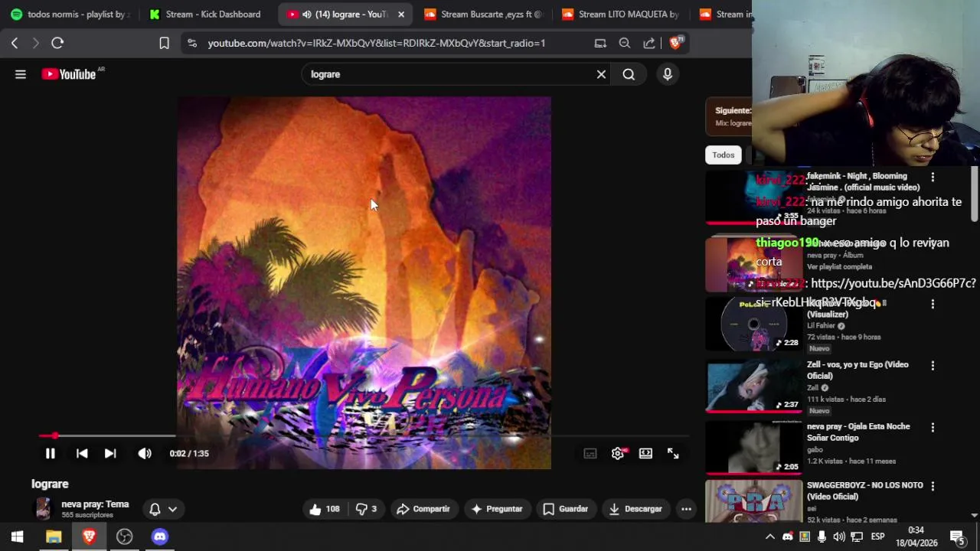Open the neva pray: Tema channel
The width and height of the screenshot is (980, 551).
pos(95,504)
